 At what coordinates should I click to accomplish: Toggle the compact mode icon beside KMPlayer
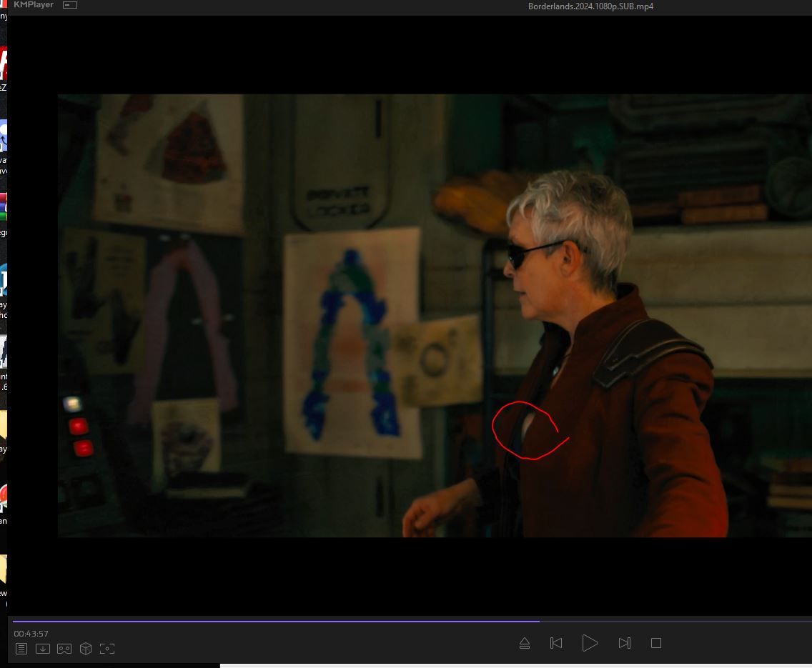coord(70,5)
